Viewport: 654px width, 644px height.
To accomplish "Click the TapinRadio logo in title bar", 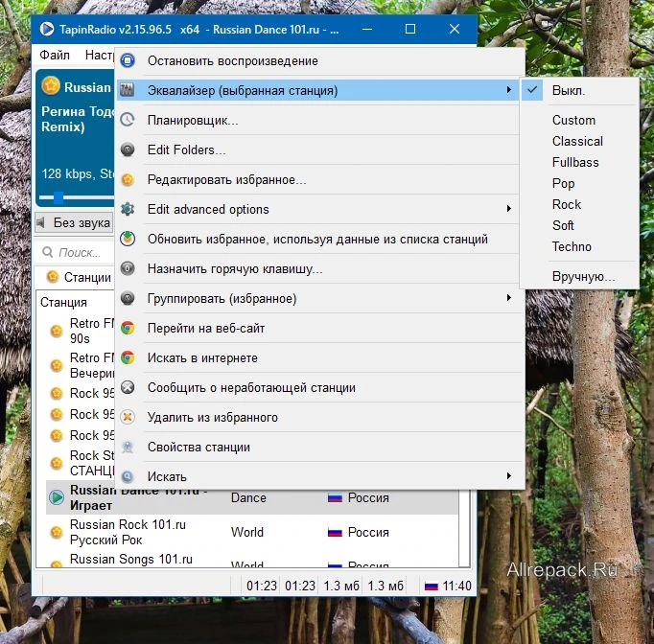I will pyautogui.click(x=47, y=29).
